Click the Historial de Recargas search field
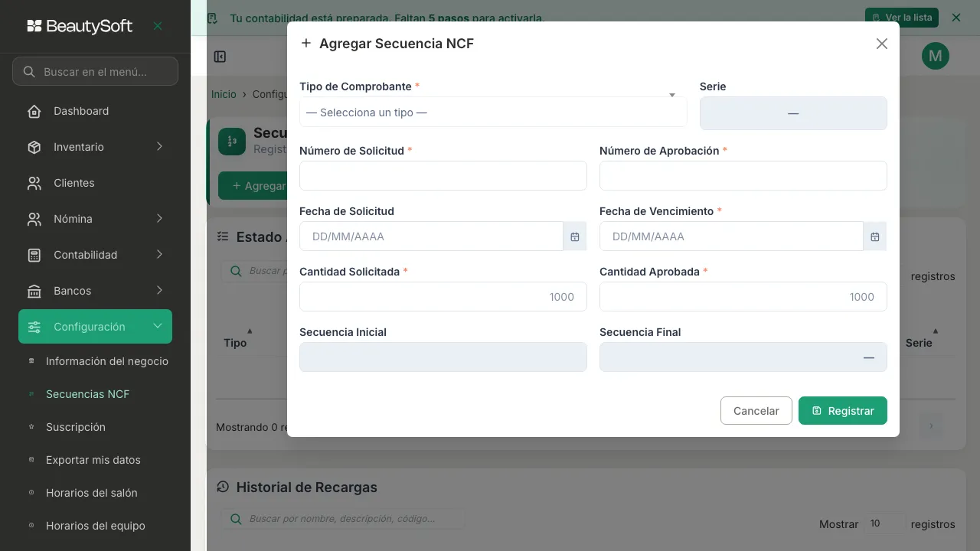 point(343,519)
